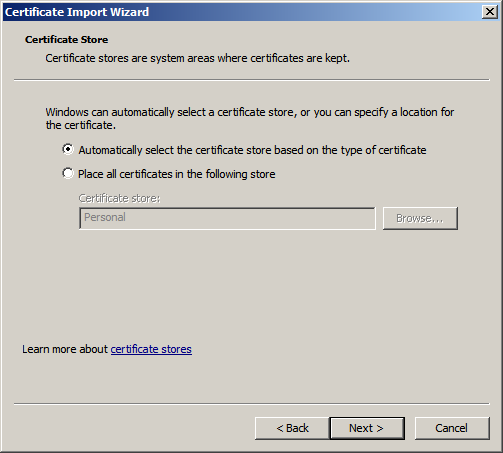The image size is (503, 453).
Task: Go back with the < Back button
Action: coord(292,428)
